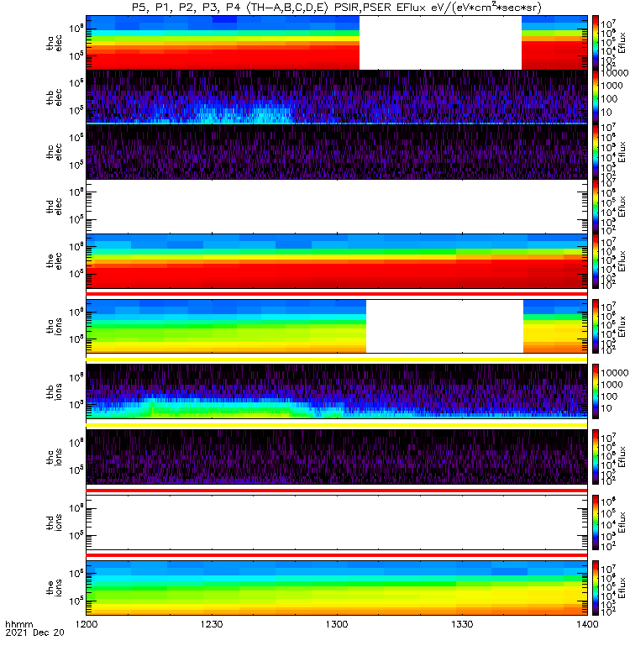Click the red bar below thc ions panel
This screenshot has height=672, width=630.
coord(337,491)
